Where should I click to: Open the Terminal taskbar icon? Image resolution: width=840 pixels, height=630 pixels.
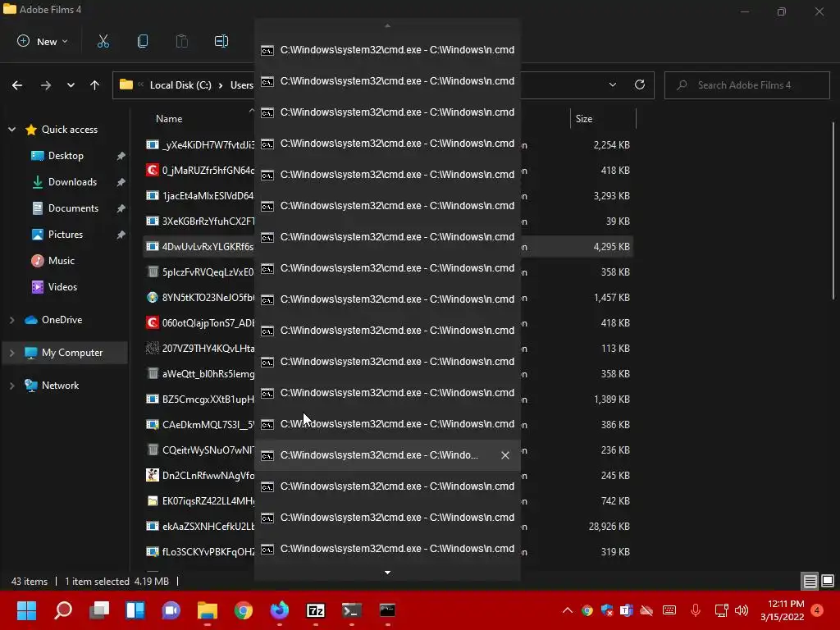351,610
